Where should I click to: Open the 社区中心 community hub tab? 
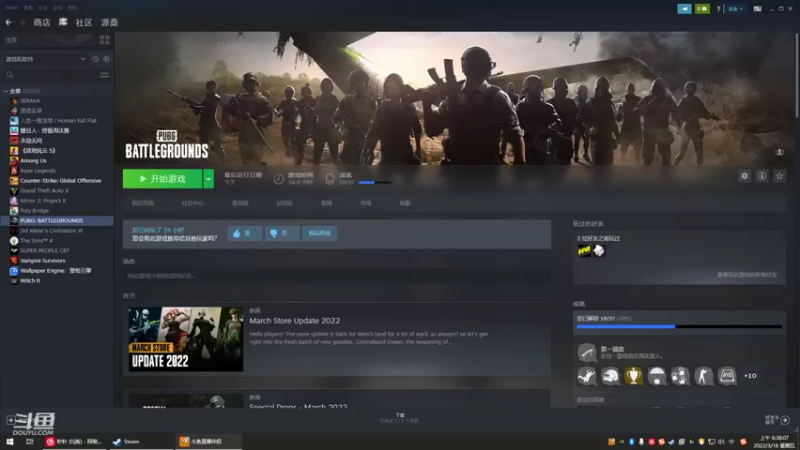(x=192, y=203)
